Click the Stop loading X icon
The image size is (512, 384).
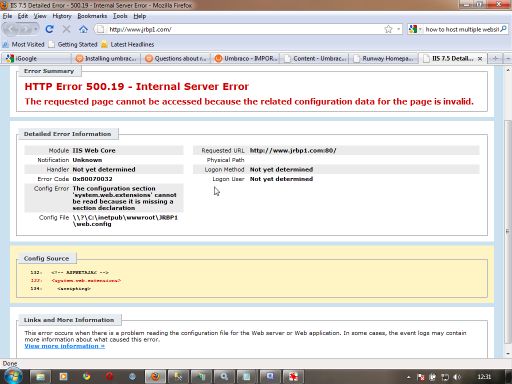pyautogui.click(x=66, y=29)
